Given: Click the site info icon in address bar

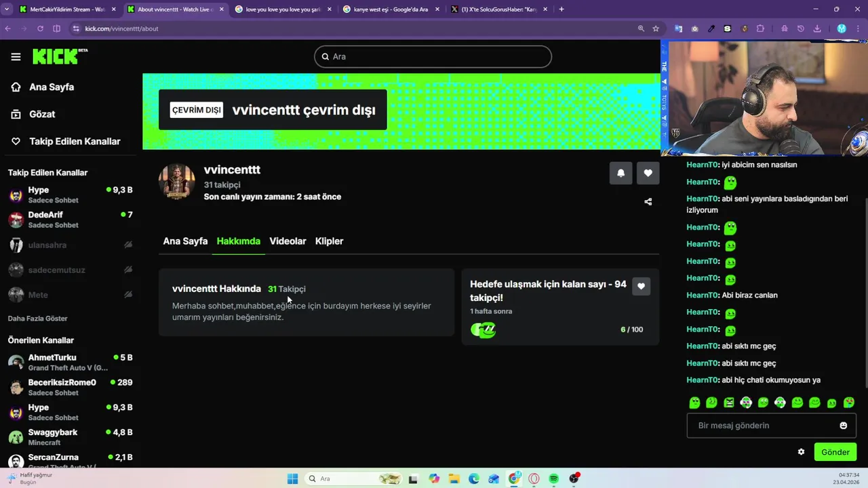Looking at the screenshot, I should pos(76,28).
